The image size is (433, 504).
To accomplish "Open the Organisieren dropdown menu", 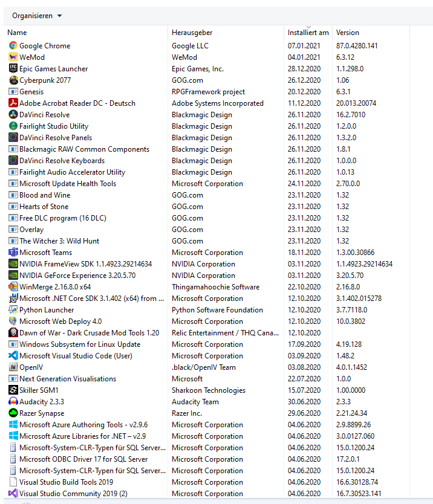I will (x=37, y=16).
